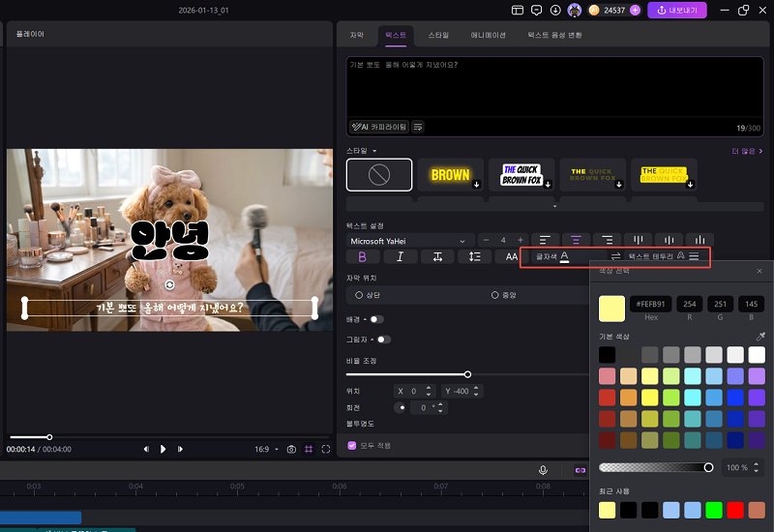774x532 pixels.
Task: Start voice recording with microphone icon
Action: [x=543, y=470]
